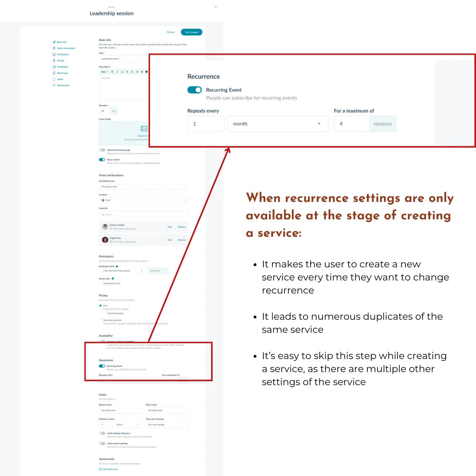Open the Participant limit info tooltip icon

117,267
